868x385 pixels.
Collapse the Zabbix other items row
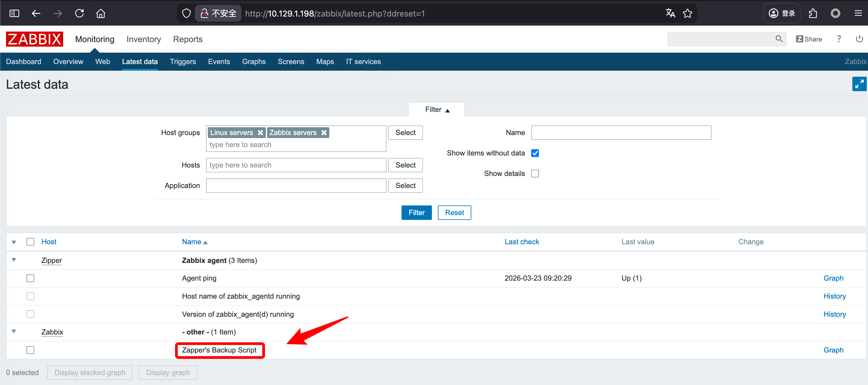(14, 331)
